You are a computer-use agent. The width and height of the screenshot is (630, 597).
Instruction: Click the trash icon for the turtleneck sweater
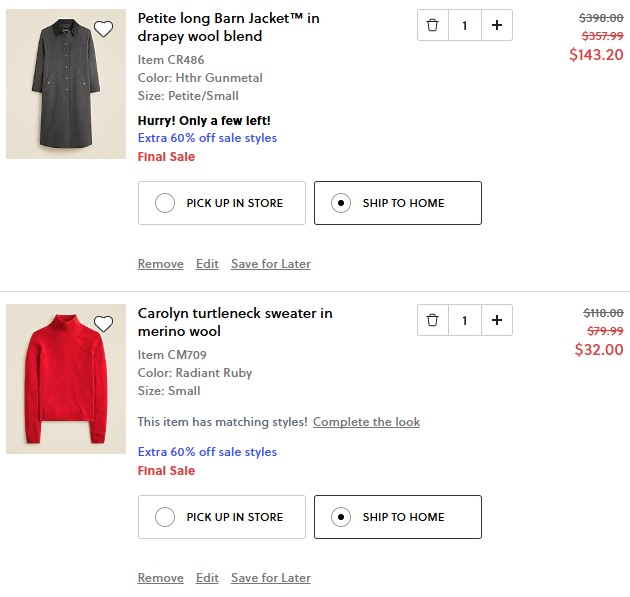tap(432, 320)
